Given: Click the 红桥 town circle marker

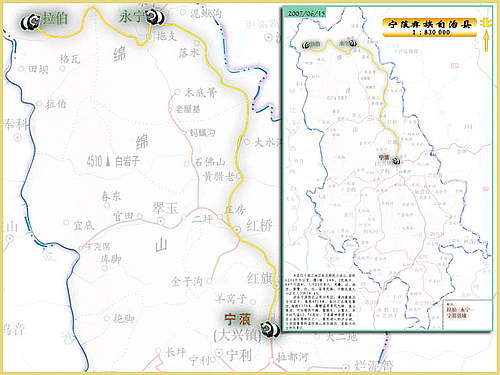Looking at the screenshot, I should (x=237, y=229).
